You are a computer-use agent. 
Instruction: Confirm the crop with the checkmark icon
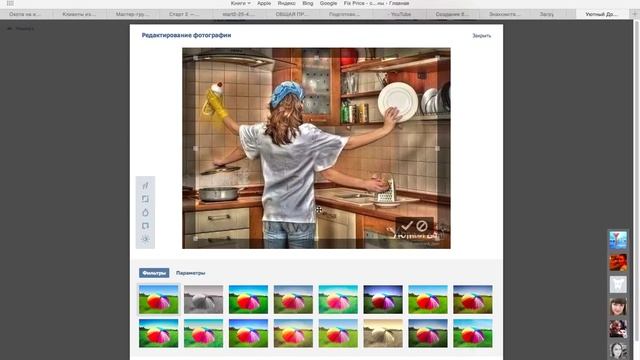click(x=407, y=226)
